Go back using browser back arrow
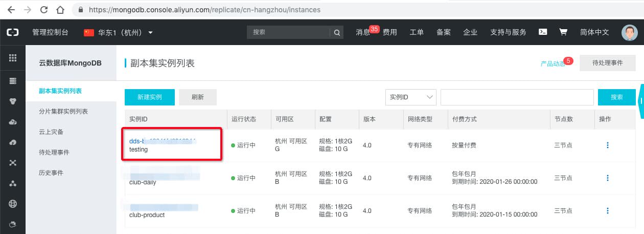 (11, 9)
